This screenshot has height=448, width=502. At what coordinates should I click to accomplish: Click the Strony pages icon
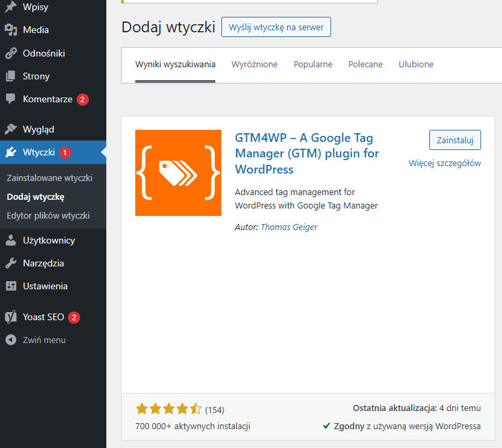[x=11, y=76]
